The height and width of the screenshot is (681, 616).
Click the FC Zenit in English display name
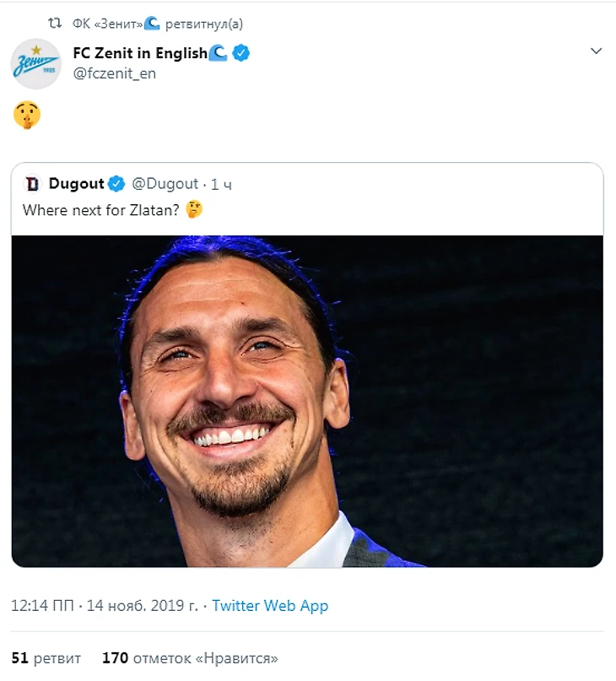point(139,53)
